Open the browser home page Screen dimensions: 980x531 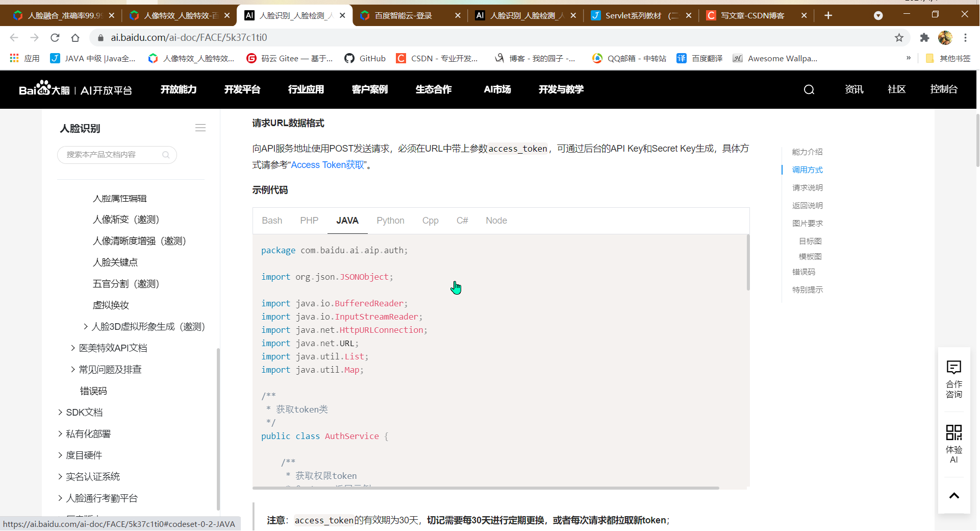(x=75, y=37)
